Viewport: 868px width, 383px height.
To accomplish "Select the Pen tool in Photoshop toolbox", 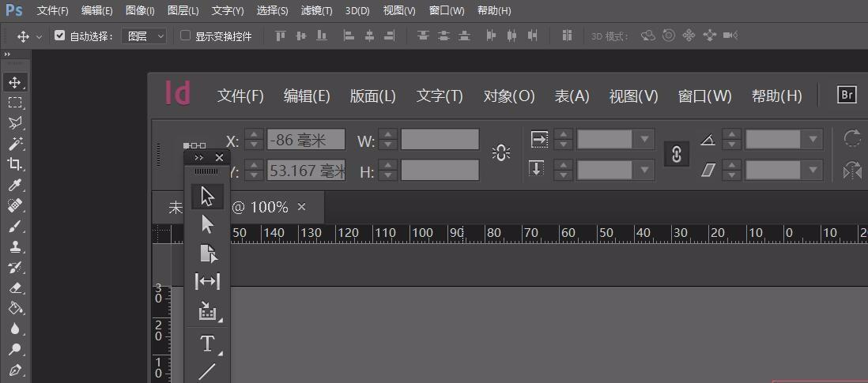I will (15, 370).
